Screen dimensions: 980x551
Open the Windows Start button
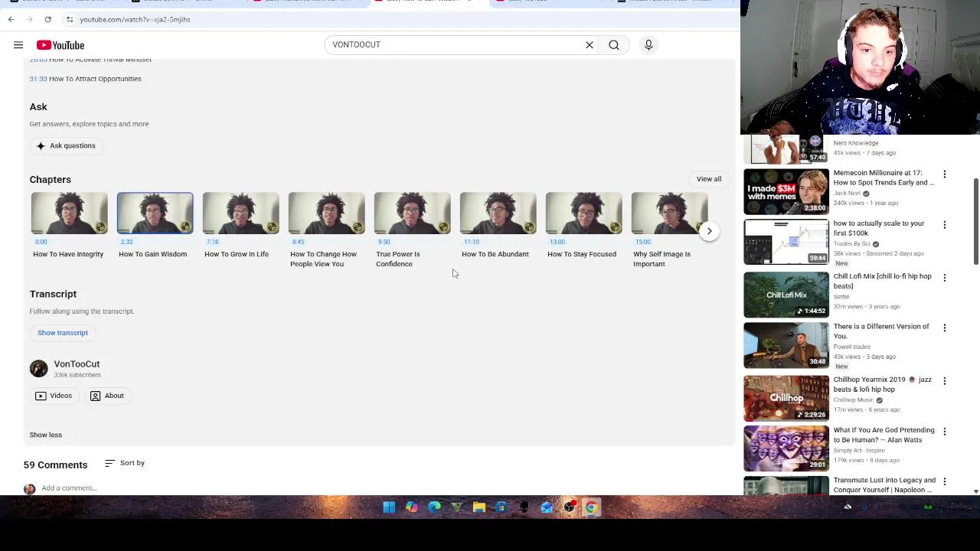(389, 507)
